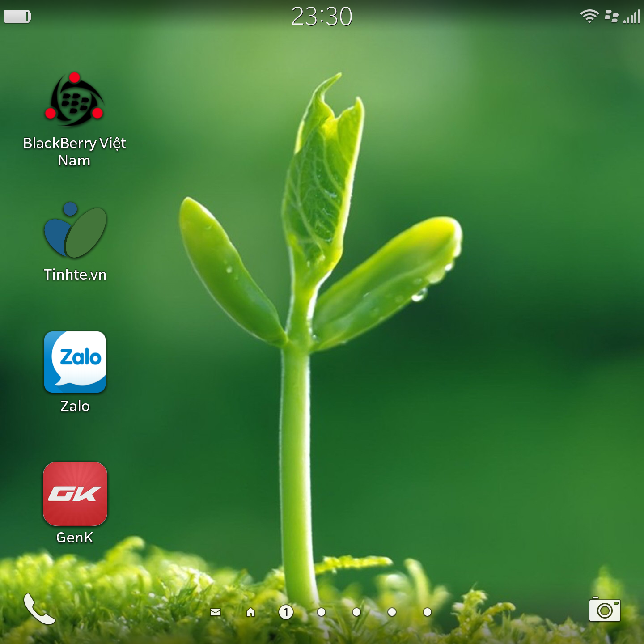Switch to the last page dot

coord(427,612)
